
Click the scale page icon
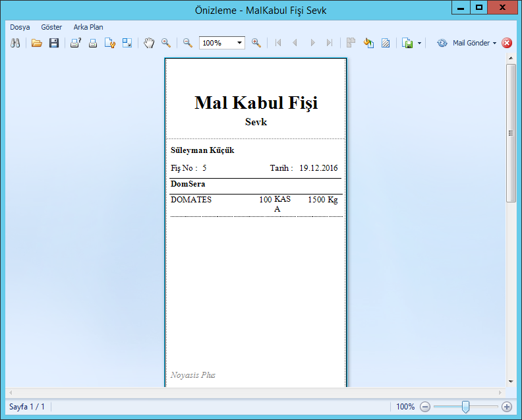[127, 43]
